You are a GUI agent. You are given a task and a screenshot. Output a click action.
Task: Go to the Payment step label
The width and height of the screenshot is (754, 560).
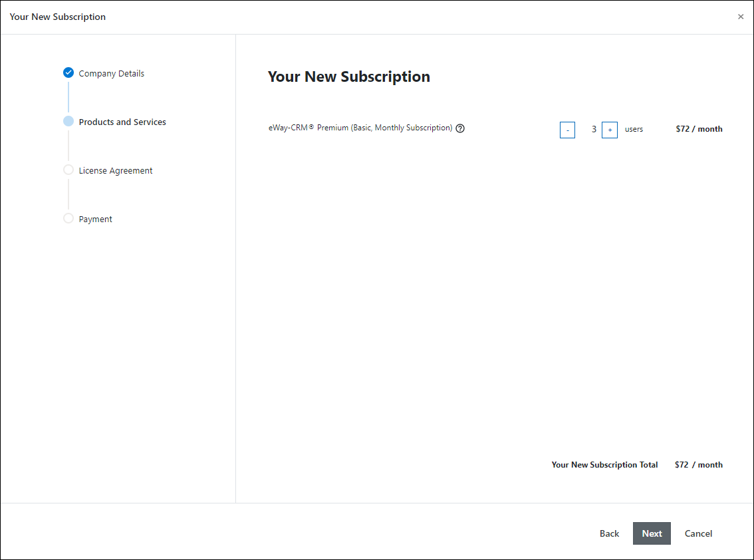95,219
